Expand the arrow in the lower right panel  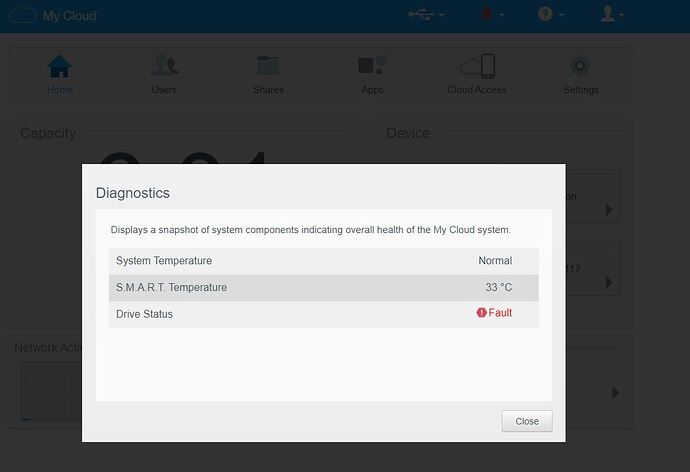[x=615, y=392]
